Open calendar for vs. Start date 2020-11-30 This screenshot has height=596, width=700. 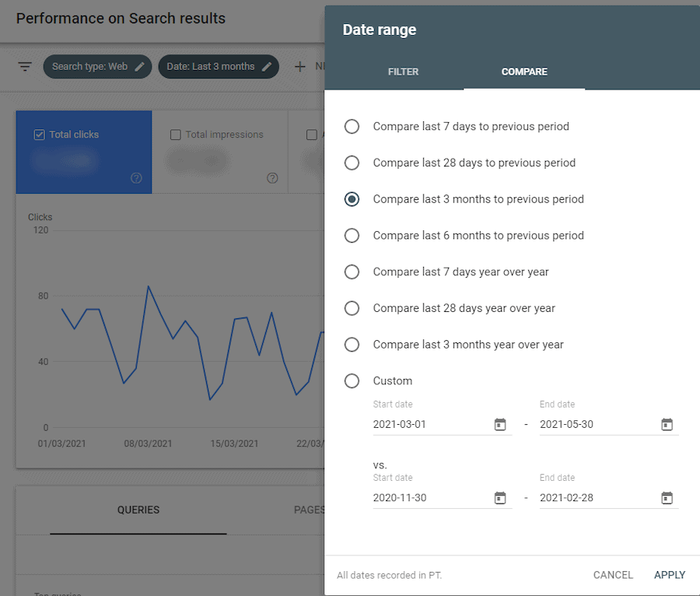coord(500,498)
